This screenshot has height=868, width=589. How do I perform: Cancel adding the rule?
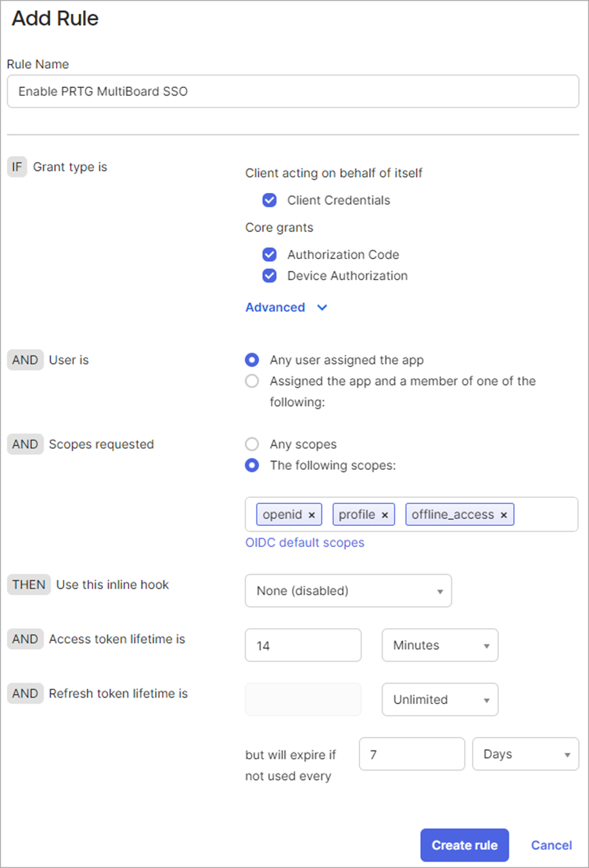[x=552, y=845]
